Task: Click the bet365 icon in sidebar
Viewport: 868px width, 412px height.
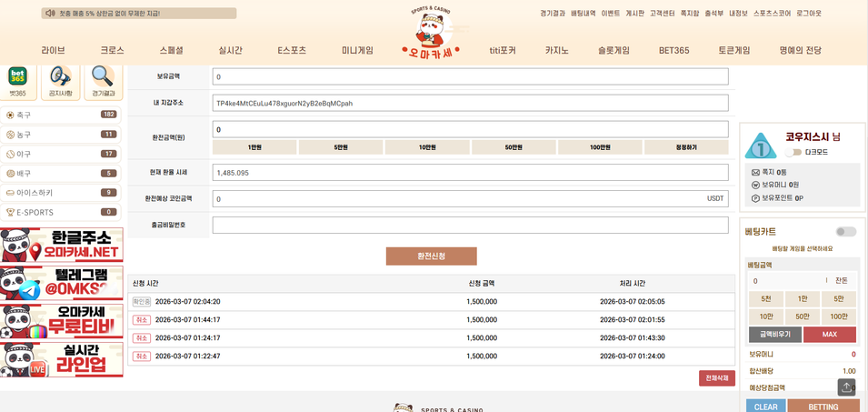Action: pyautogui.click(x=18, y=78)
